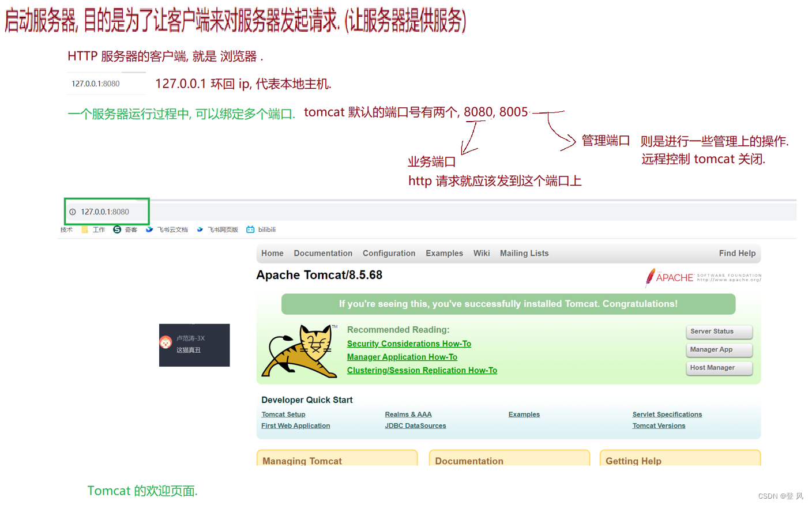This screenshot has width=812, height=505.
Task: Open Clustering/Session Replication How-To link
Action: (x=422, y=370)
